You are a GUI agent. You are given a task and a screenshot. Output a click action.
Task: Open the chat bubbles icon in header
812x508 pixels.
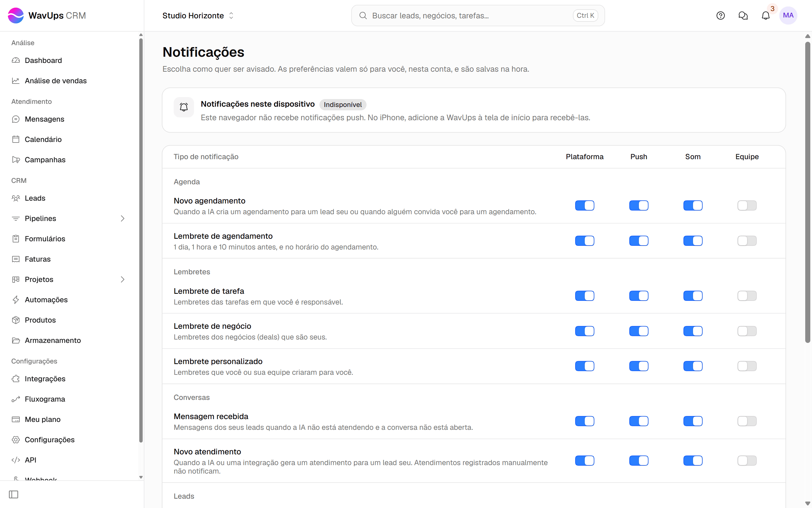click(x=743, y=16)
